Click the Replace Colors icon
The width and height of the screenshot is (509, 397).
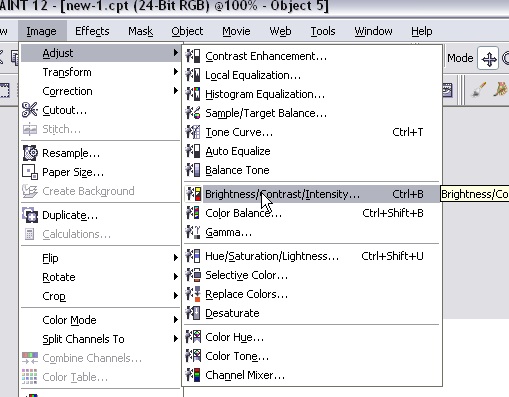click(x=193, y=294)
